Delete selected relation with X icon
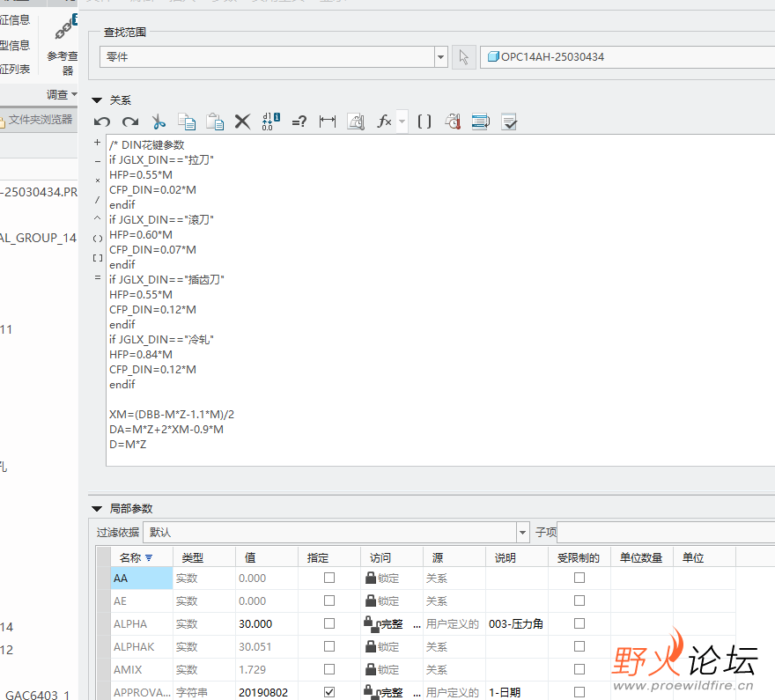The width and height of the screenshot is (775, 700). 243,121
